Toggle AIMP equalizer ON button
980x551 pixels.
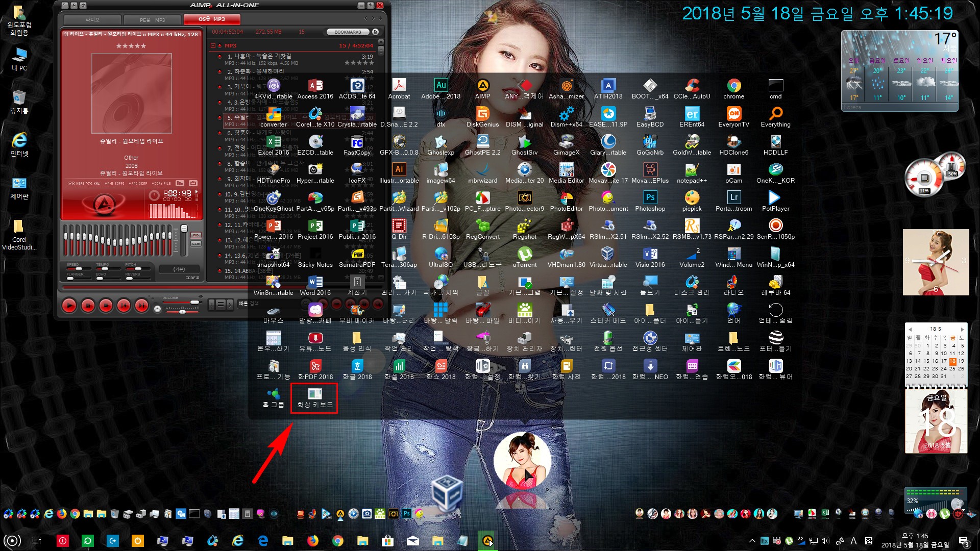[195, 235]
